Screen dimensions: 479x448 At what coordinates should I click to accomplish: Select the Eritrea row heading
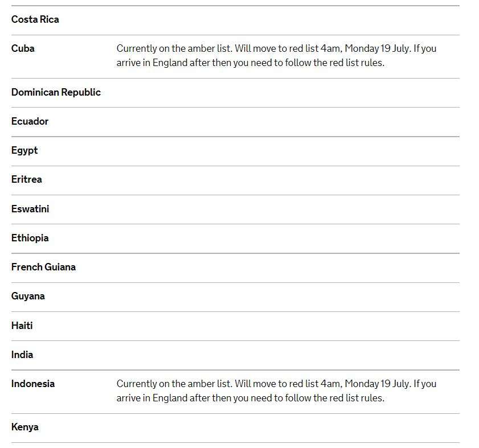pos(27,179)
